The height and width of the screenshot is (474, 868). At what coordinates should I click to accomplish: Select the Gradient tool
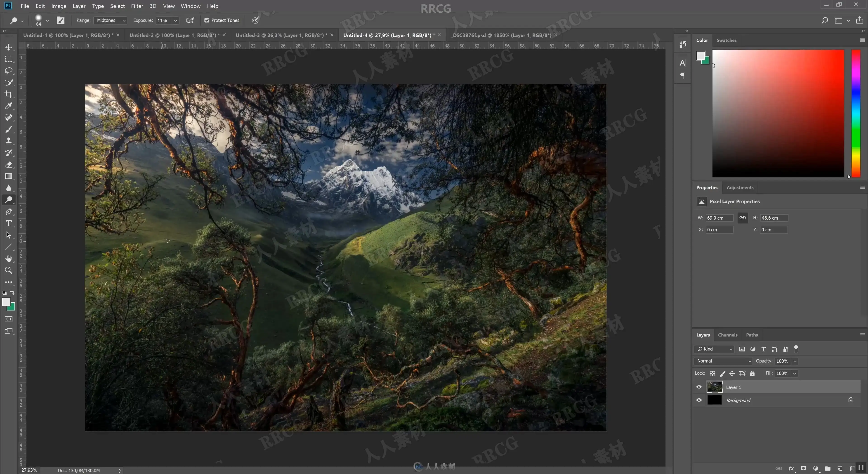point(9,176)
